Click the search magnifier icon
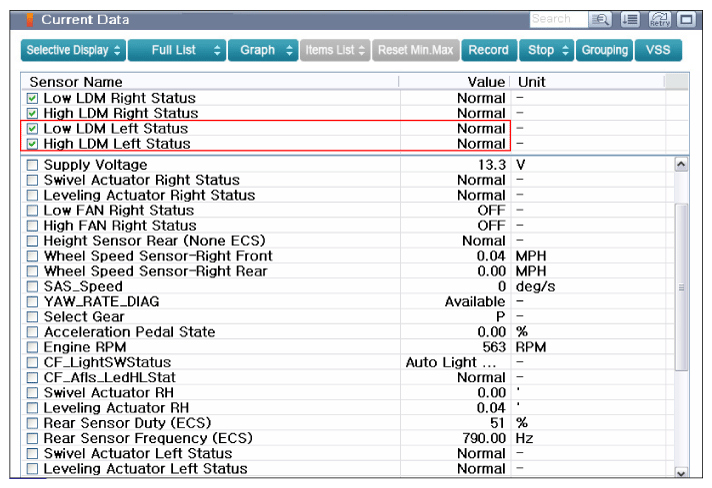 [x=600, y=20]
